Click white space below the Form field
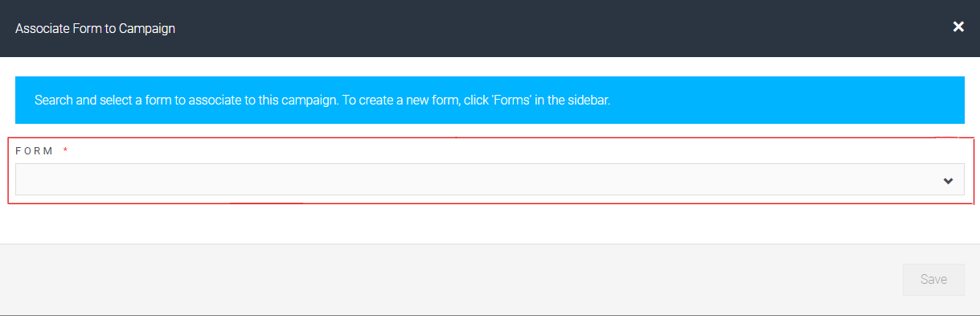The image size is (980, 316). tap(490, 224)
